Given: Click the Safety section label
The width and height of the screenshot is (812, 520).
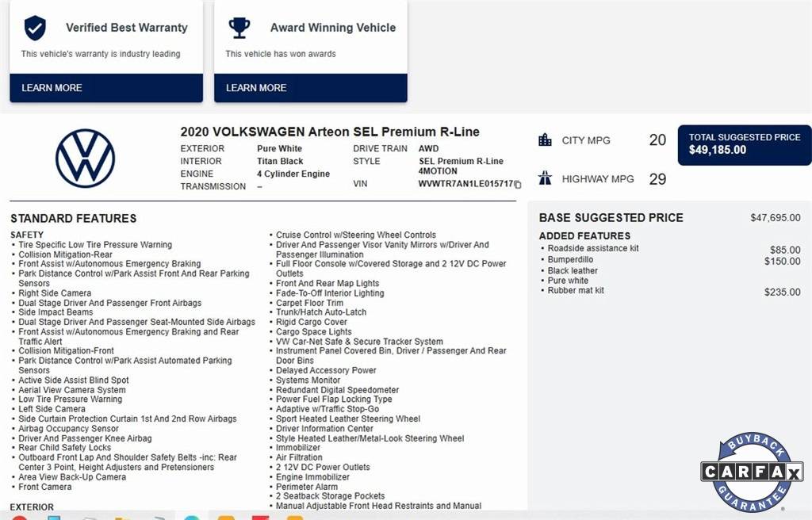Looking at the screenshot, I should [27, 235].
